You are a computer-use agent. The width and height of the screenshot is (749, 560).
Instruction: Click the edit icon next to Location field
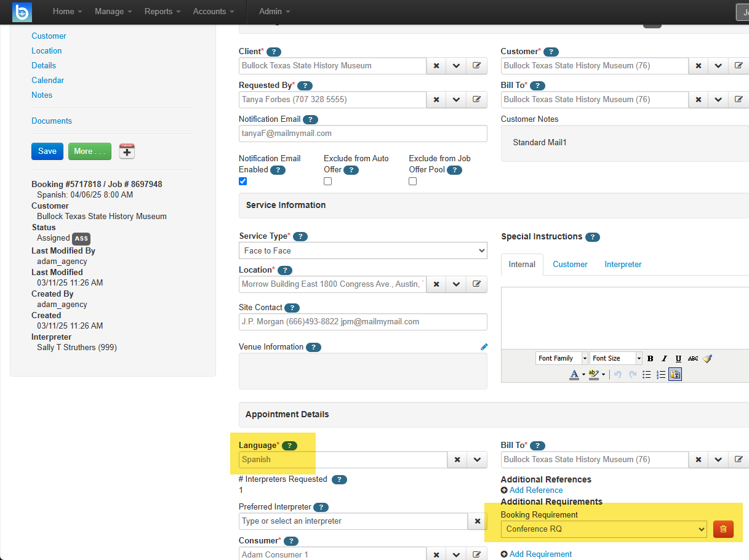(x=476, y=284)
